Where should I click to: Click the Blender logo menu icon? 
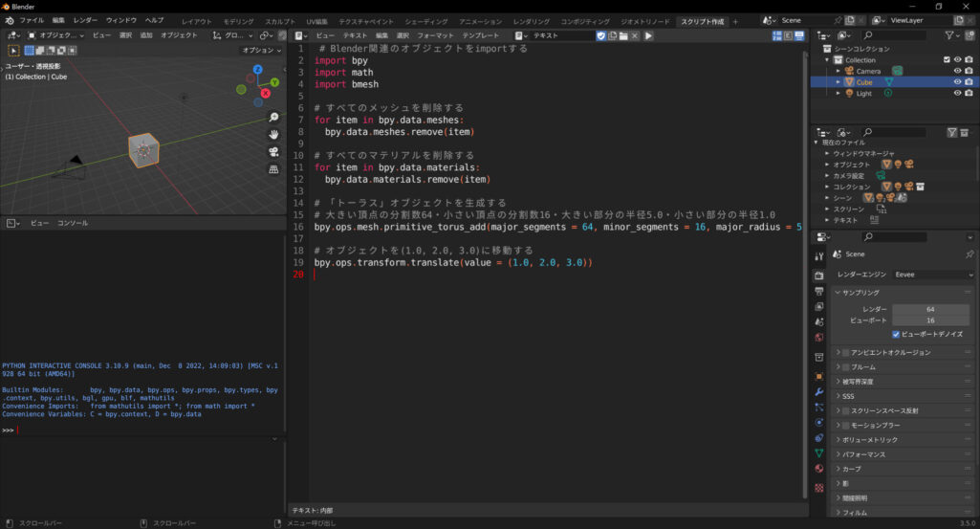[10, 21]
